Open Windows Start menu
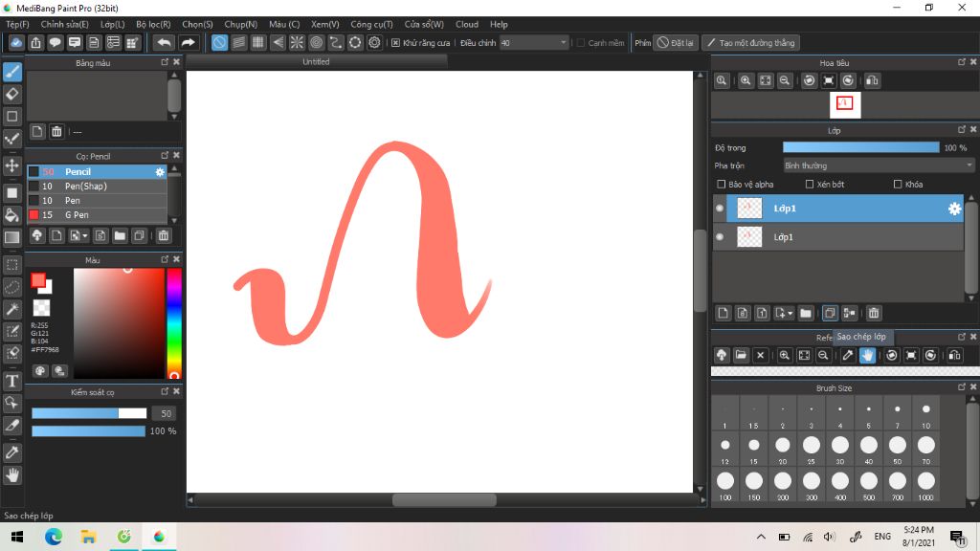The width and height of the screenshot is (980, 551). point(17,537)
